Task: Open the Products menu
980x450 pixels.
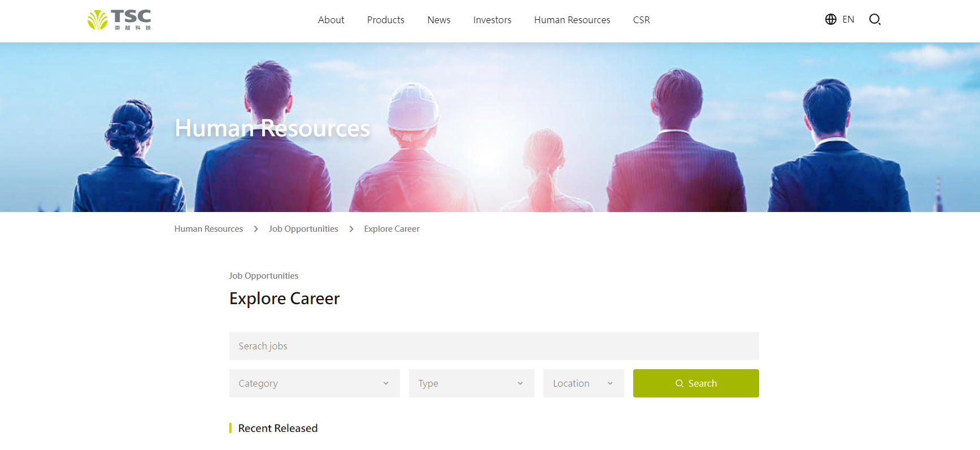Action: [385, 20]
